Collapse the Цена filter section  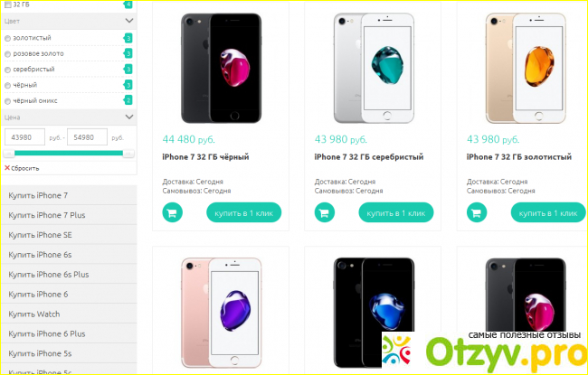point(129,117)
